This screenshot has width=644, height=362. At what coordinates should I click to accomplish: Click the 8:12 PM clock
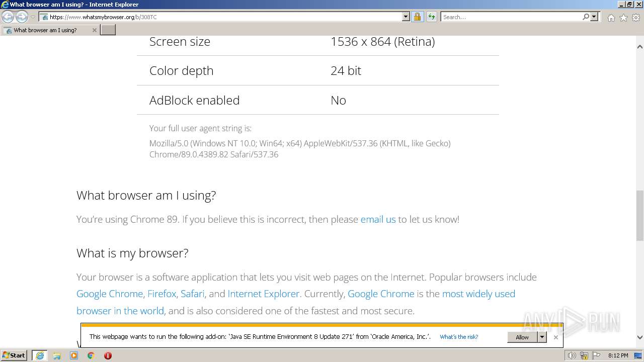618,355
